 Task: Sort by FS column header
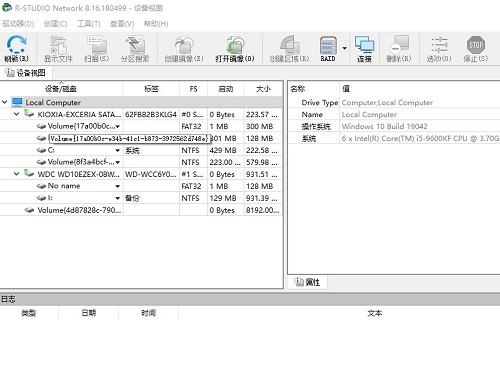coord(193,89)
